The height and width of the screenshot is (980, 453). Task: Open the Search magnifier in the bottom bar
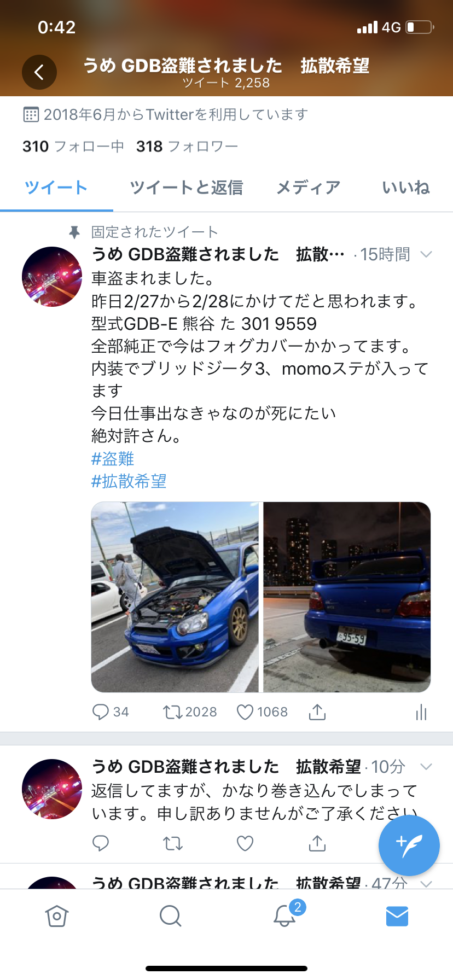point(170,916)
